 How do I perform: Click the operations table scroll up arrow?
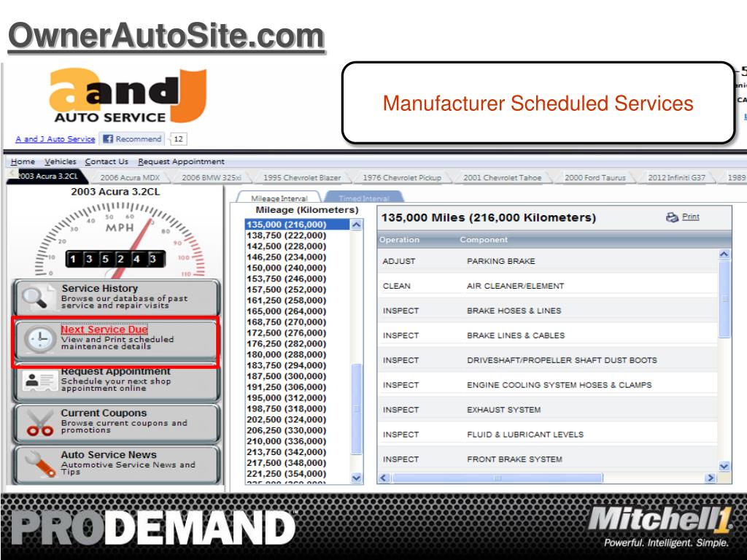724,254
